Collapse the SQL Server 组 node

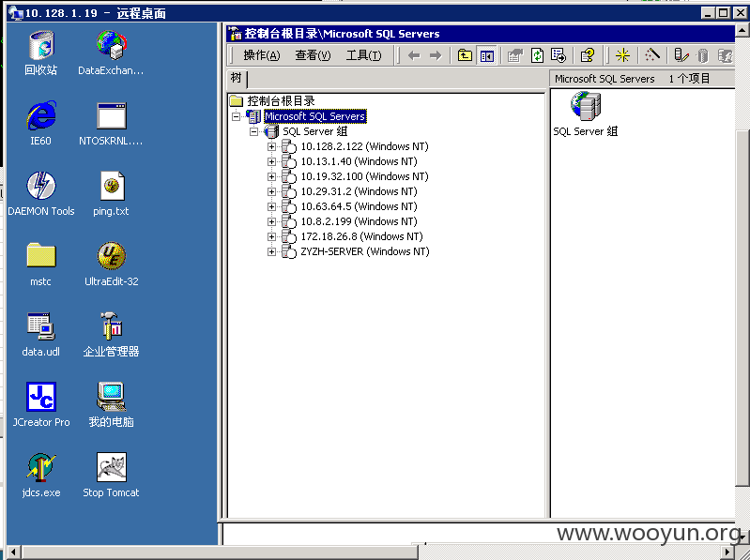coord(254,131)
